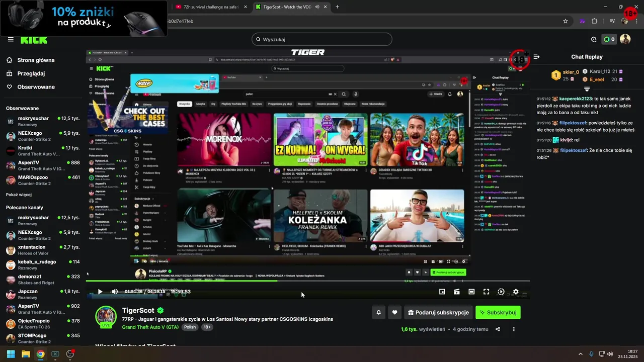644x362 pixels.
Task: Open Chrome media controls icon
Action: (x=612, y=21)
